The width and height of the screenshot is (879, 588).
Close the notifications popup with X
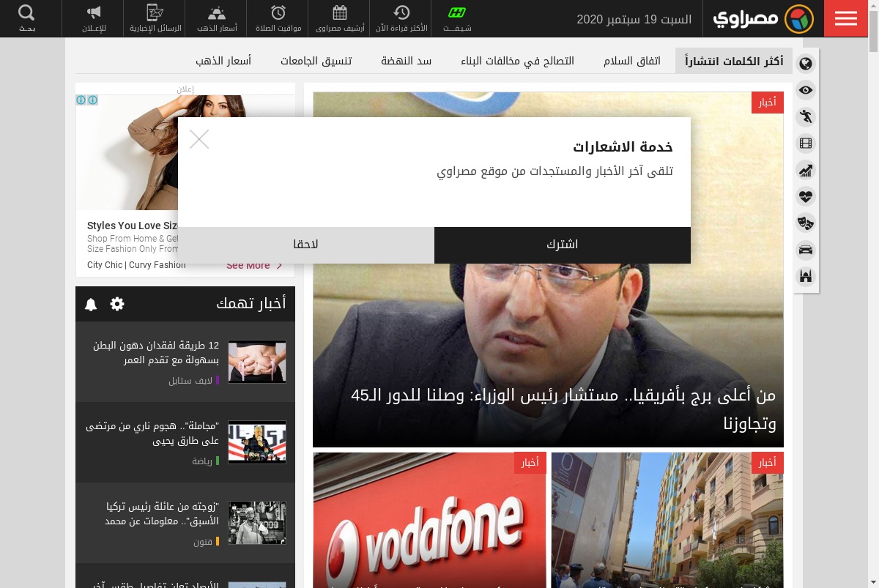(x=199, y=139)
